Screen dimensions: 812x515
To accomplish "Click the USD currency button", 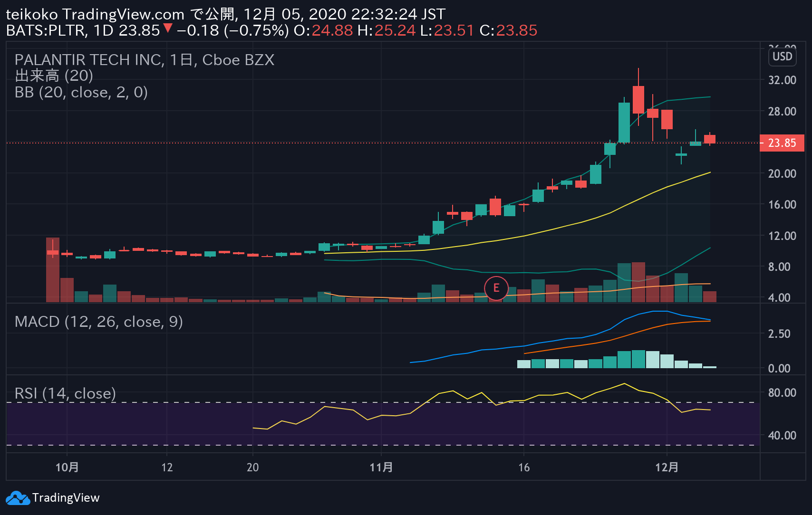I will (x=782, y=57).
